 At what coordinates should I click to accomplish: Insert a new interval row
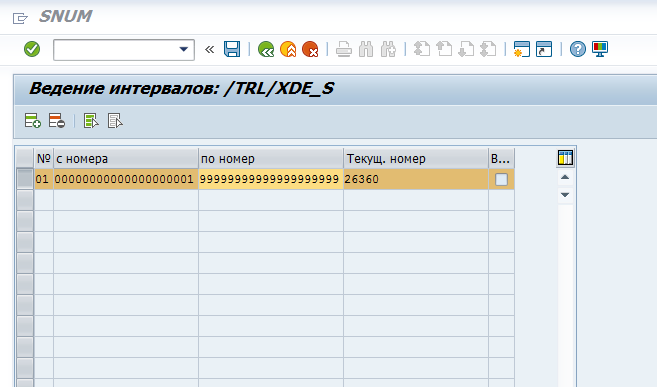tap(33, 121)
